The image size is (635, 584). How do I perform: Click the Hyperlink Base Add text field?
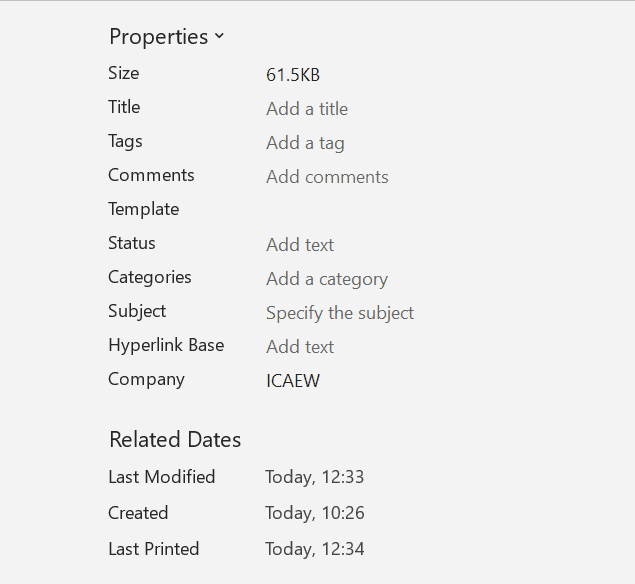click(300, 347)
